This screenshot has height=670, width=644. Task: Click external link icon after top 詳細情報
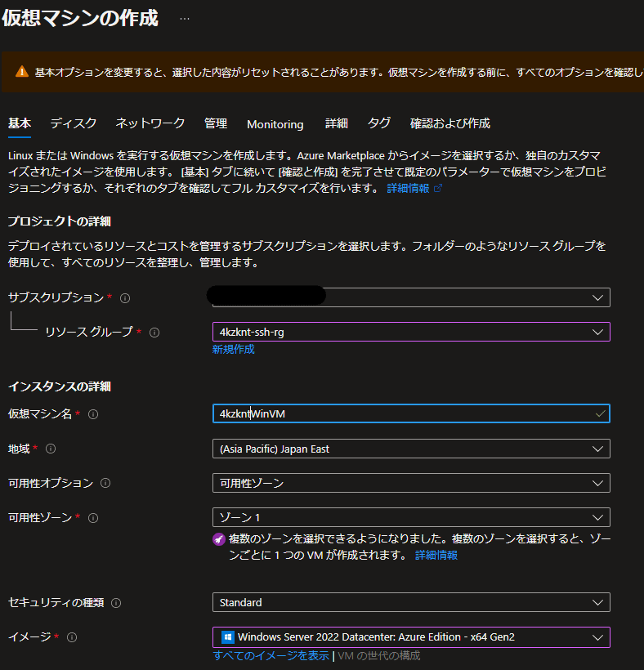438,188
